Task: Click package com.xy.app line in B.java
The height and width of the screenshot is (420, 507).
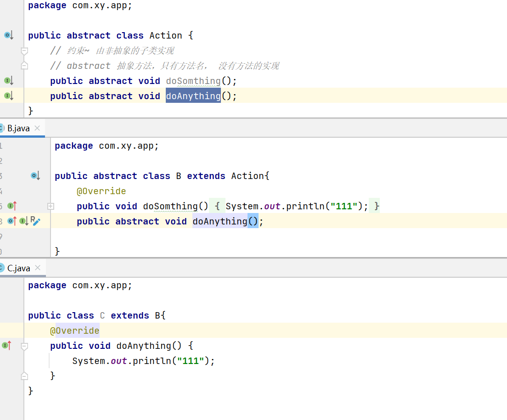Action: point(107,146)
